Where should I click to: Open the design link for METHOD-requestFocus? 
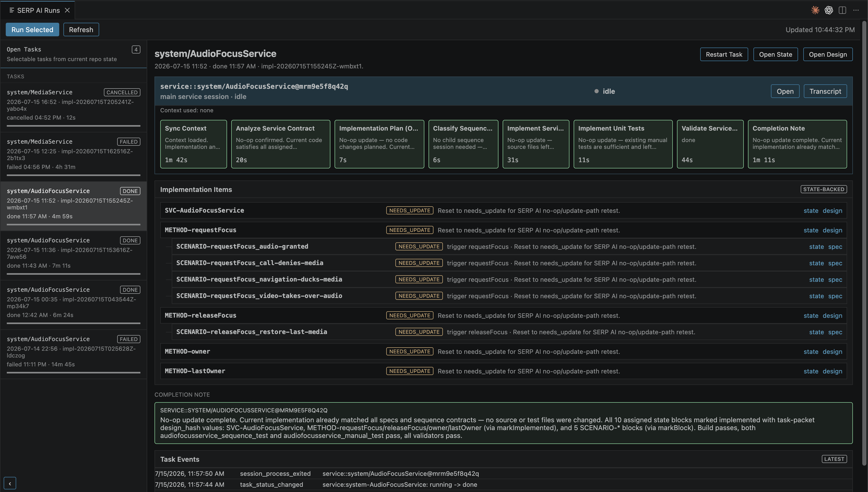pyautogui.click(x=832, y=230)
